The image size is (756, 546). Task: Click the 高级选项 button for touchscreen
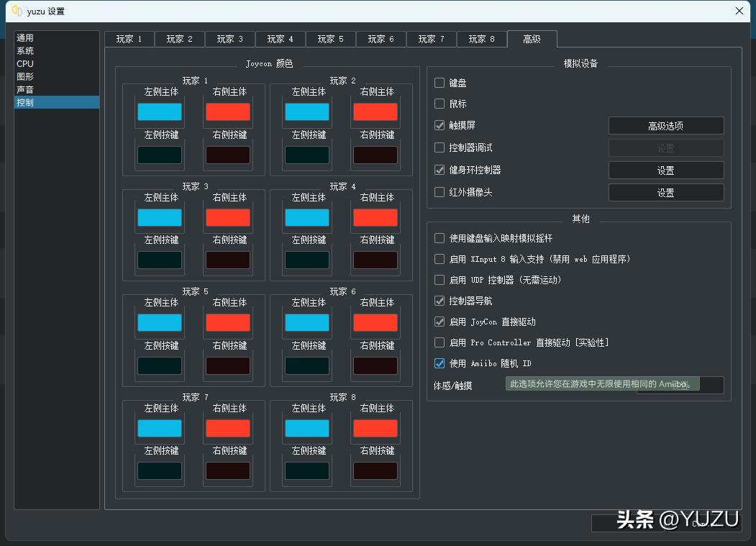tap(665, 125)
